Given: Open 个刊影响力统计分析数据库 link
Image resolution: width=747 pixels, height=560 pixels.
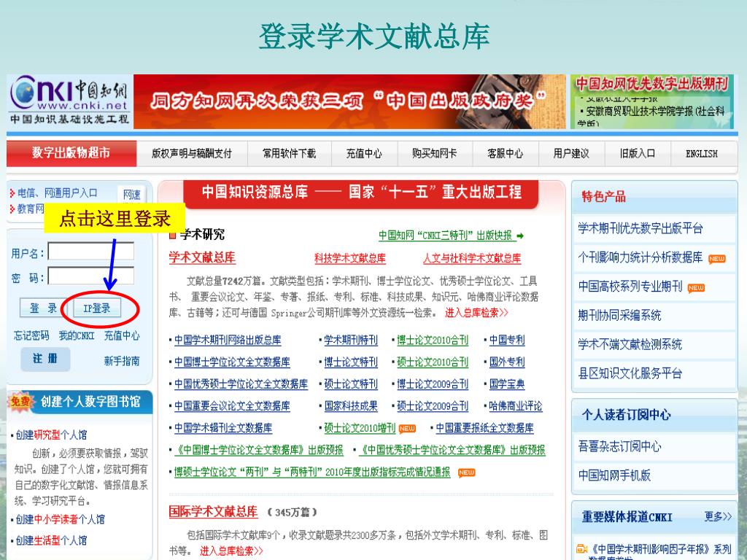Looking at the screenshot, I should (x=640, y=257).
